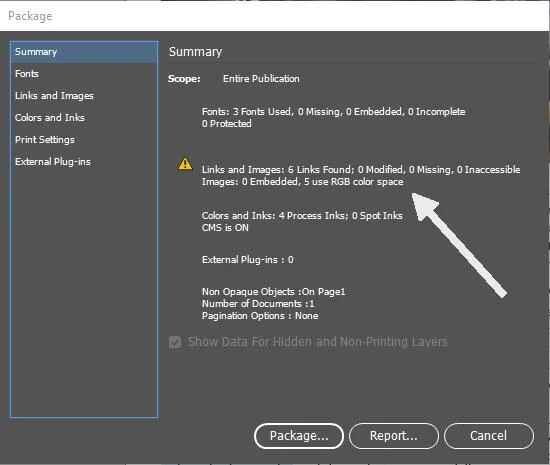The height and width of the screenshot is (465, 550).
Task: Click the 'External Plug-ins : 0' text
Action: coord(248,260)
